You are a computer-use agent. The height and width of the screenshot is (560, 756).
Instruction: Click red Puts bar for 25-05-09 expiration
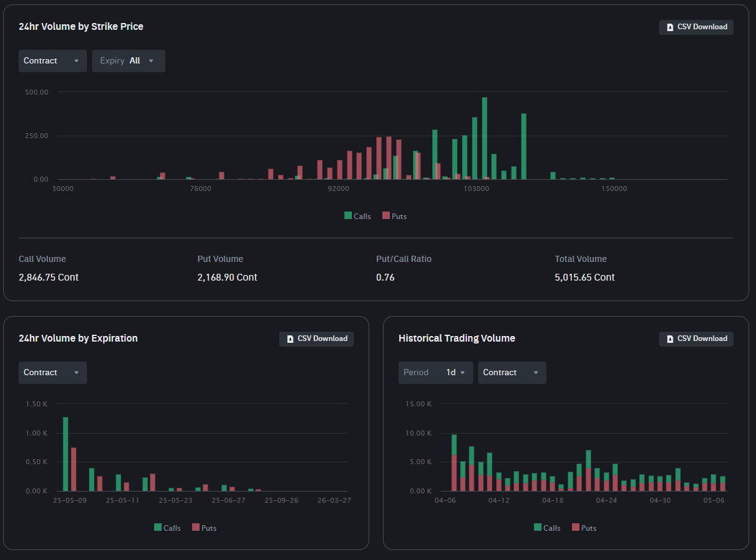73,469
